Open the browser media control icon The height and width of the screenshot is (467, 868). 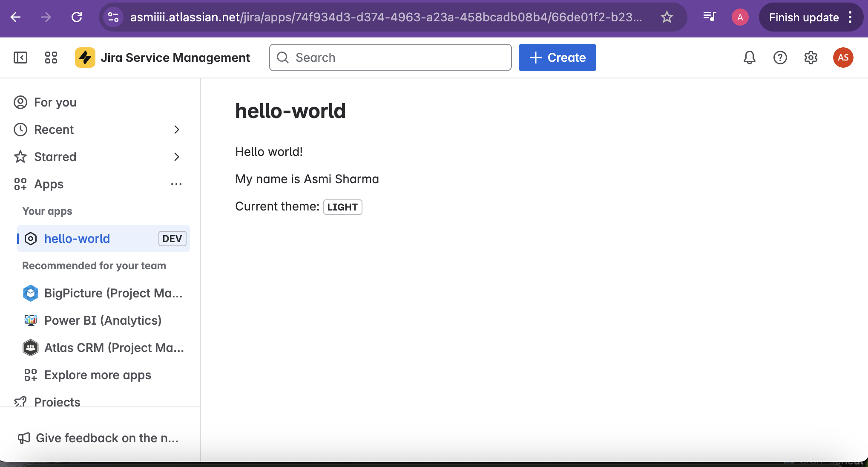click(710, 17)
